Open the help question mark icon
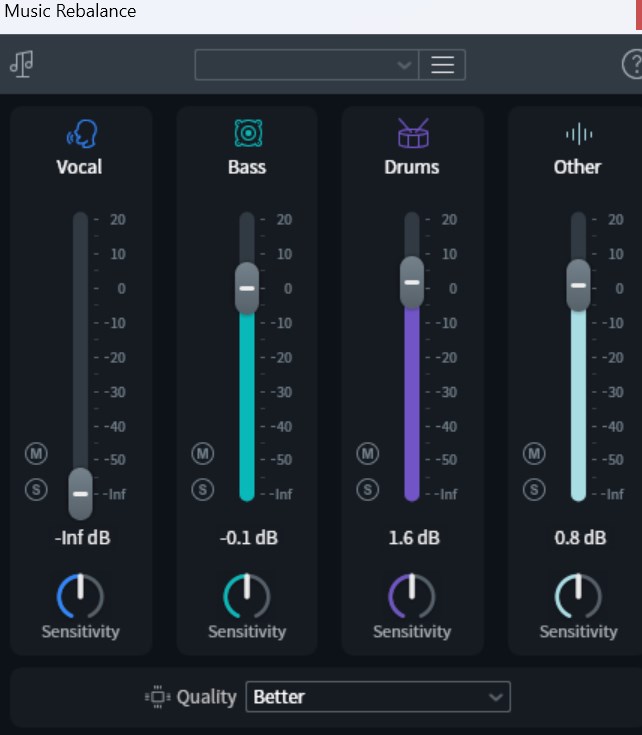This screenshot has width=642, height=735. 632,65
